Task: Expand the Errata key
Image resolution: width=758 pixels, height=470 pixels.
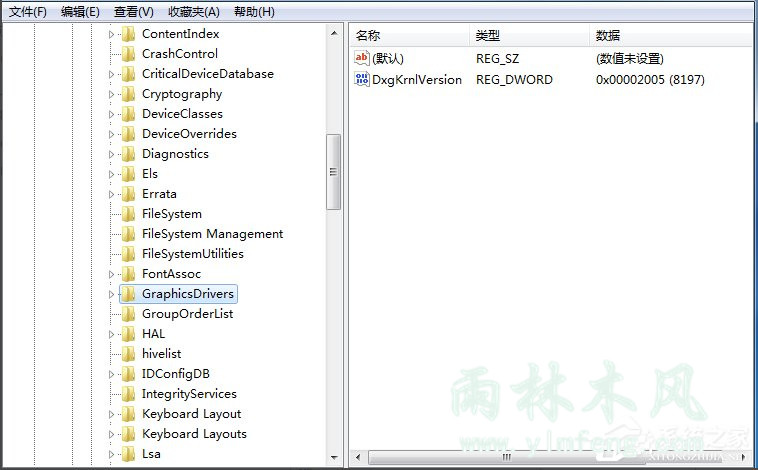Action: pos(111,194)
